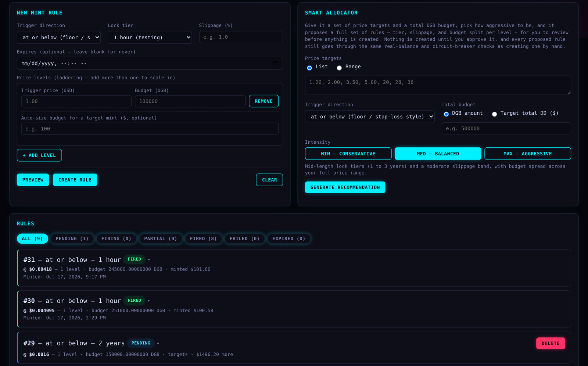Viewport: 588px width, 366px height.
Task: Click the Trigger price (USD) input
Action: [x=76, y=101]
